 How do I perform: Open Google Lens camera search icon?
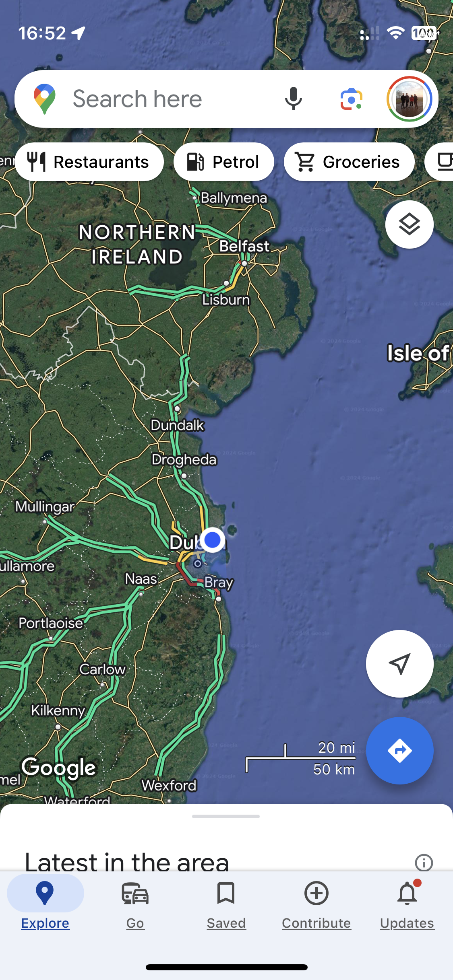[351, 99]
